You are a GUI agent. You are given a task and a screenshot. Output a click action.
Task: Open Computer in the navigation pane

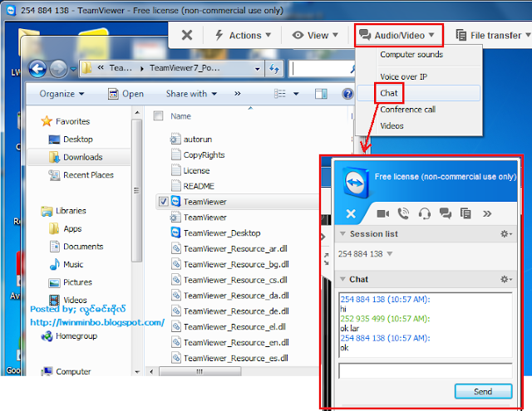point(66,371)
